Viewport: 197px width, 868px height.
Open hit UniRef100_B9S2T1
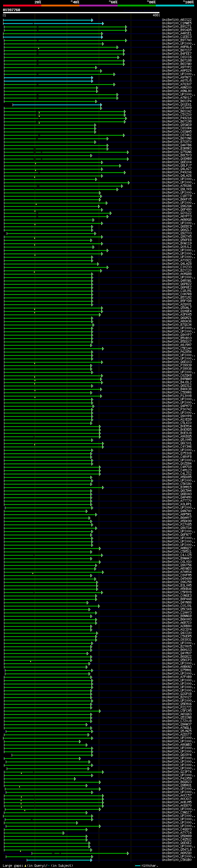click(x=177, y=26)
